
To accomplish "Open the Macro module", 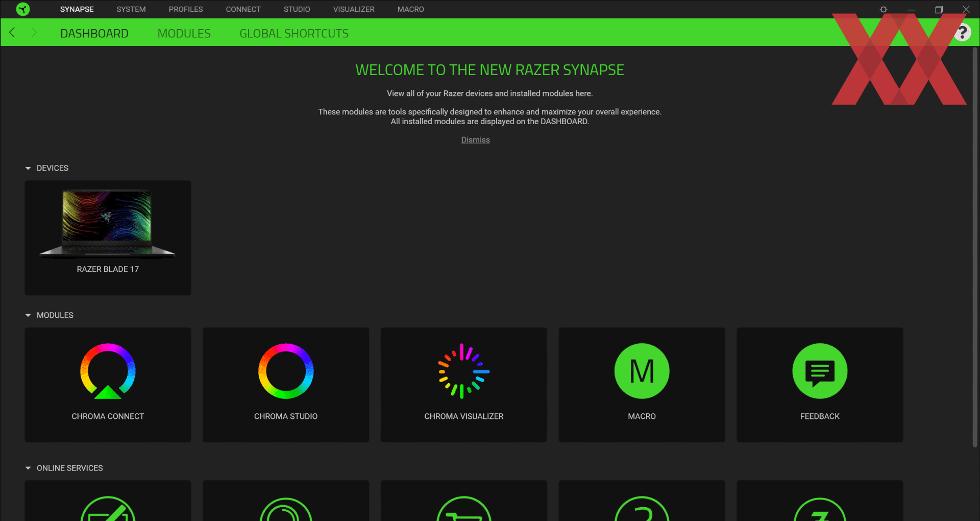I will click(x=642, y=385).
